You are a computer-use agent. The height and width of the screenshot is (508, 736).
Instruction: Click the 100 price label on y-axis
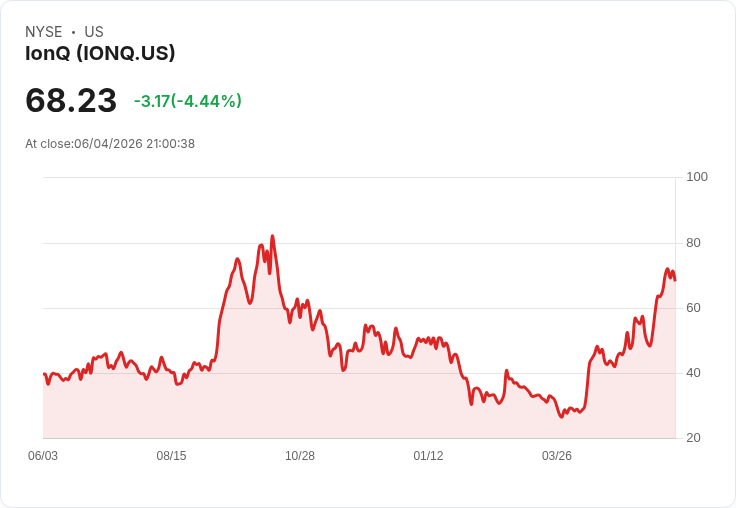click(x=697, y=177)
